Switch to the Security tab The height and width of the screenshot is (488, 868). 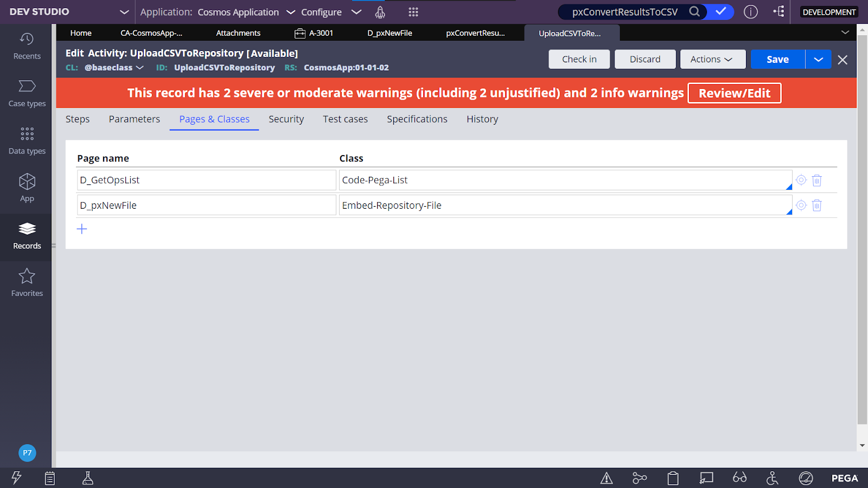[x=286, y=119]
